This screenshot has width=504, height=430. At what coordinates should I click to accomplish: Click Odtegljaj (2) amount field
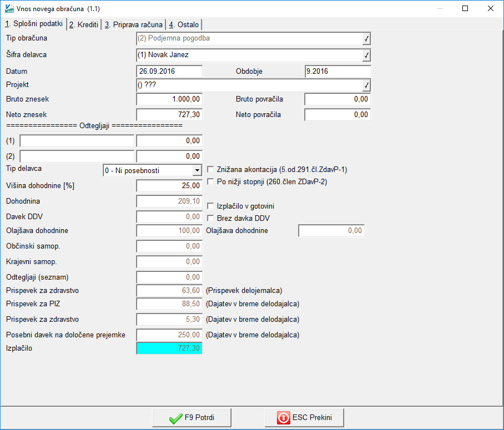coord(169,156)
